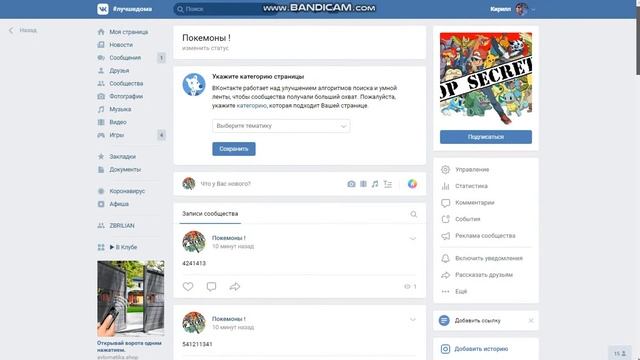Share the 4241413 post

(235, 287)
